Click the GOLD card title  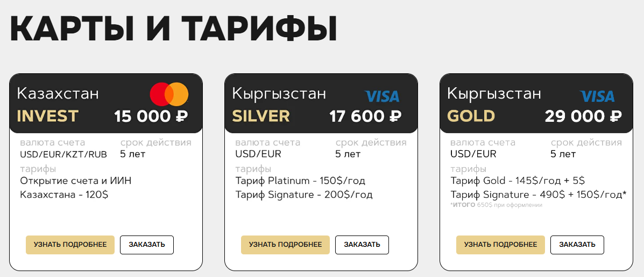471,116
